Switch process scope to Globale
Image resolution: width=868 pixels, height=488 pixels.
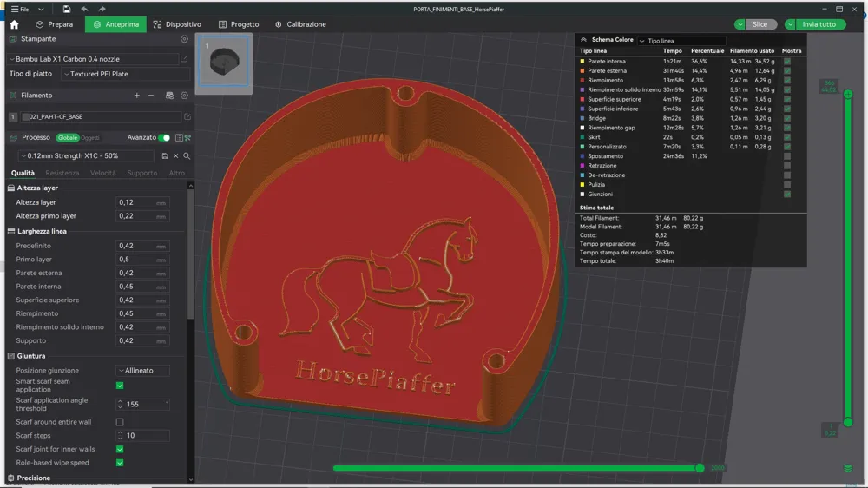[x=68, y=138]
